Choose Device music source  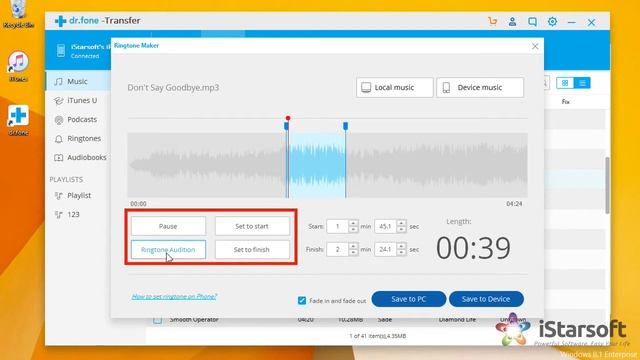coord(480,87)
